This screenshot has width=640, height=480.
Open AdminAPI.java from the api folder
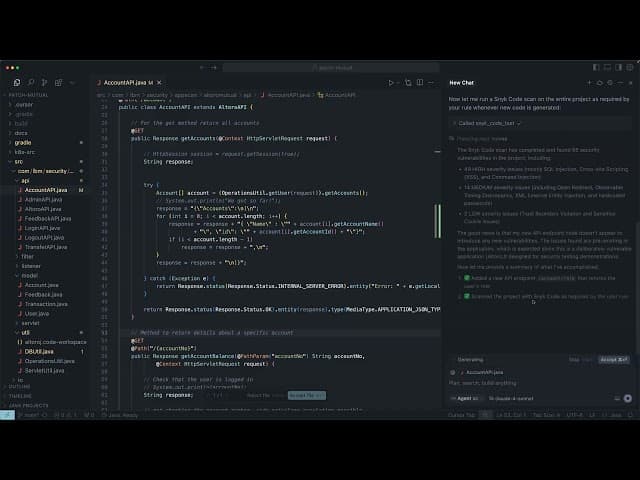pos(42,199)
